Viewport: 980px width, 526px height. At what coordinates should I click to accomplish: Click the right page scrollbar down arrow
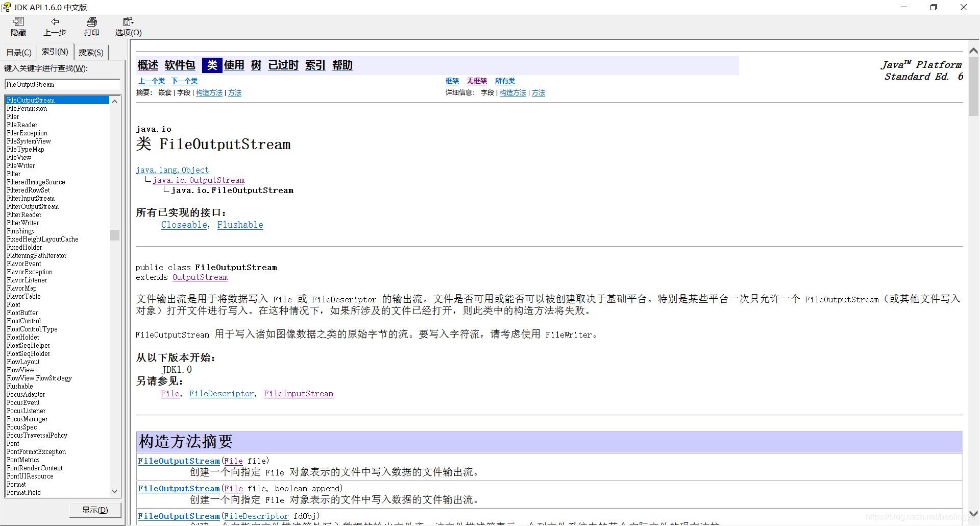[973, 514]
